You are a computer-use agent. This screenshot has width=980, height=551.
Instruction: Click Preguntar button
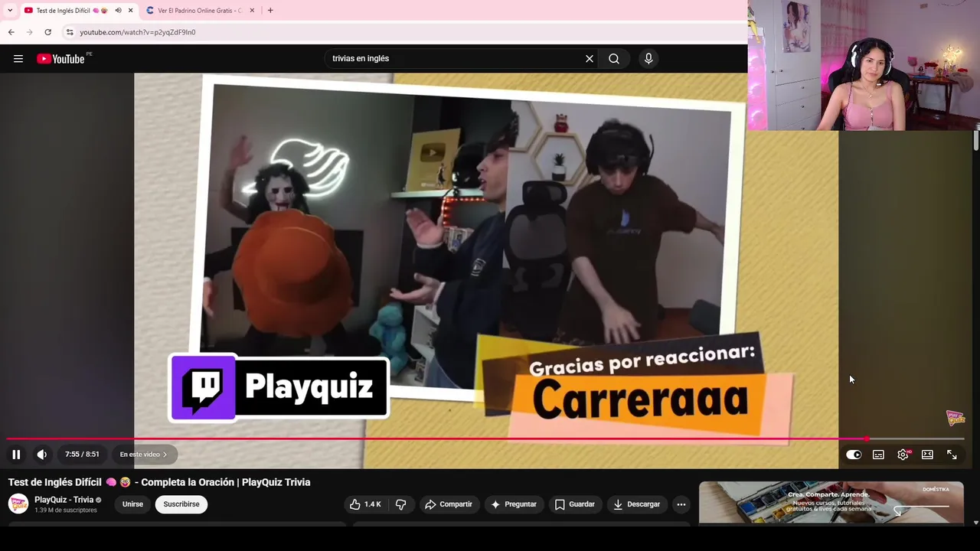514,504
